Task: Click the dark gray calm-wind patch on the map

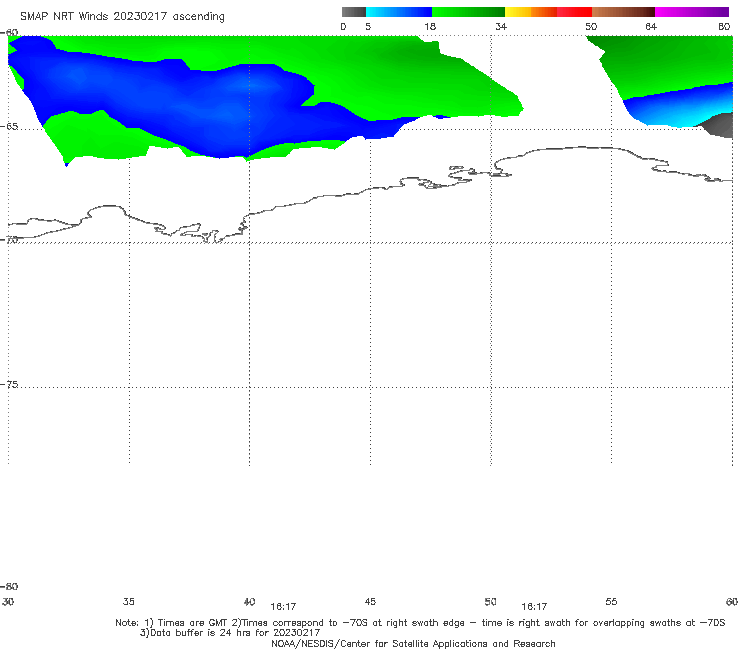Action: pyautogui.click(x=717, y=125)
